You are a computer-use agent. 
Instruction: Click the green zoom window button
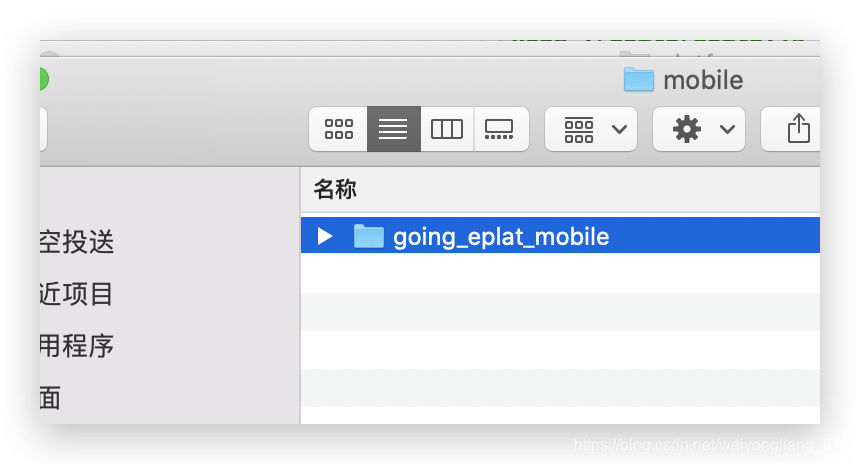[x=44, y=79]
